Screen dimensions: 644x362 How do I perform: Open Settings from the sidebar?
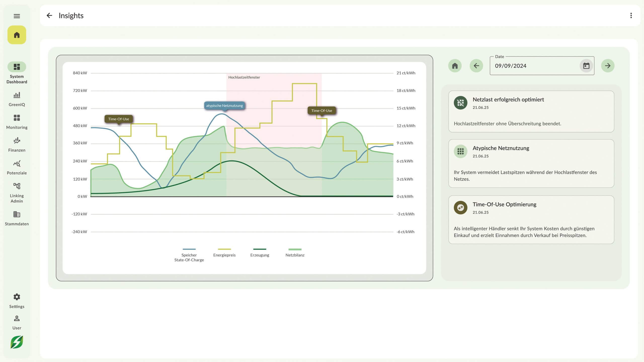click(17, 301)
